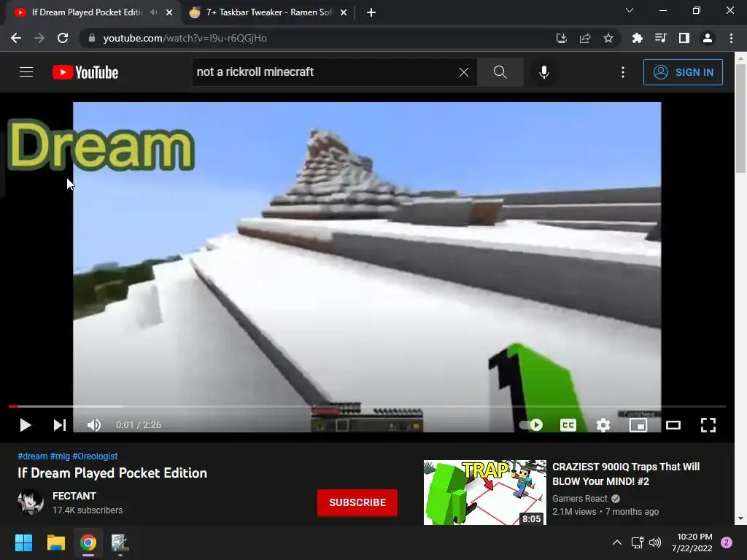Open the Chrome three-dot menu
This screenshot has height=560, width=747.
731,38
